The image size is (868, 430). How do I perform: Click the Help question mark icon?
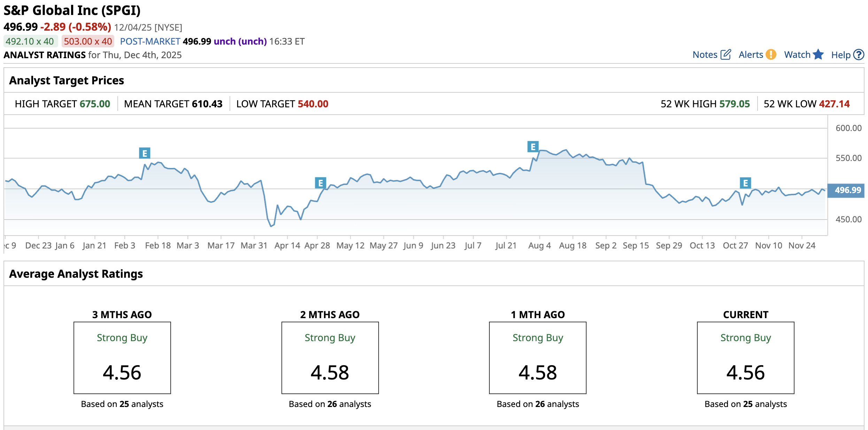point(859,55)
